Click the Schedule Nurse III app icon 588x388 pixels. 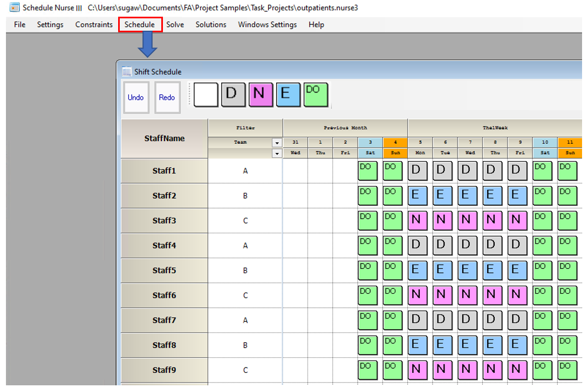15,8
